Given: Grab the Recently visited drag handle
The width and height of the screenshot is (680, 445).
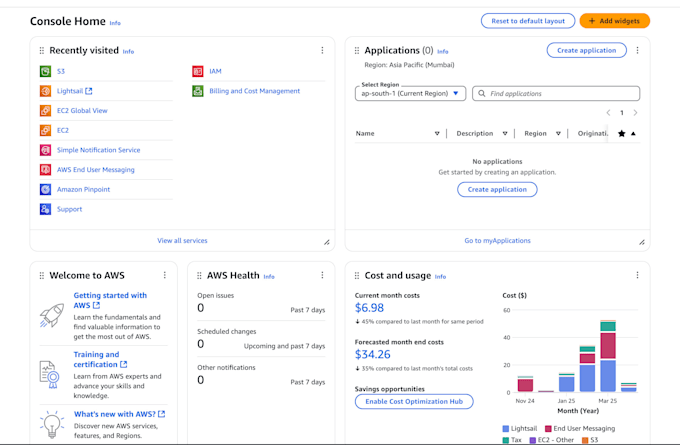Looking at the screenshot, I should [42, 51].
